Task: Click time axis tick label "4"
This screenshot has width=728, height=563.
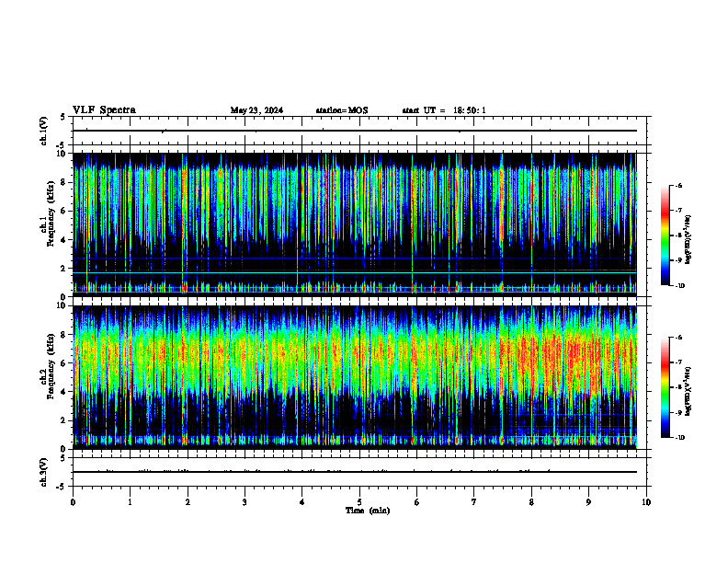Action: click(302, 502)
